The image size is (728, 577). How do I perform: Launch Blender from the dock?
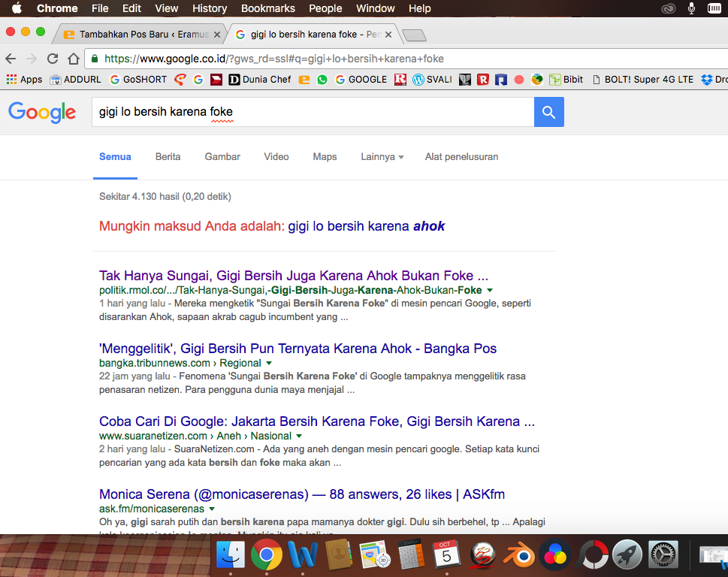(520, 554)
